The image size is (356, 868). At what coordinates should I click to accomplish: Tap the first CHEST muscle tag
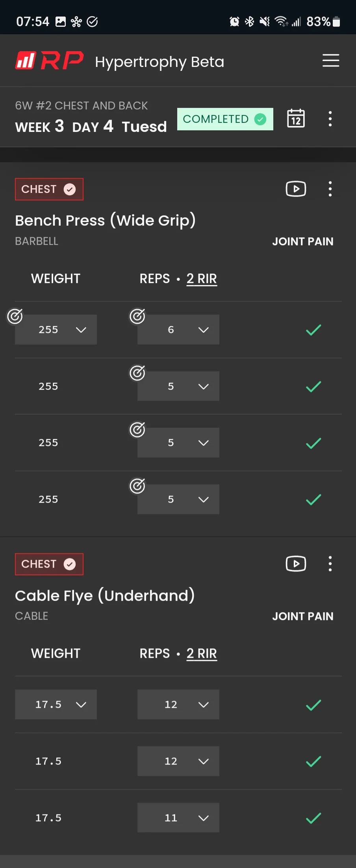coord(49,189)
